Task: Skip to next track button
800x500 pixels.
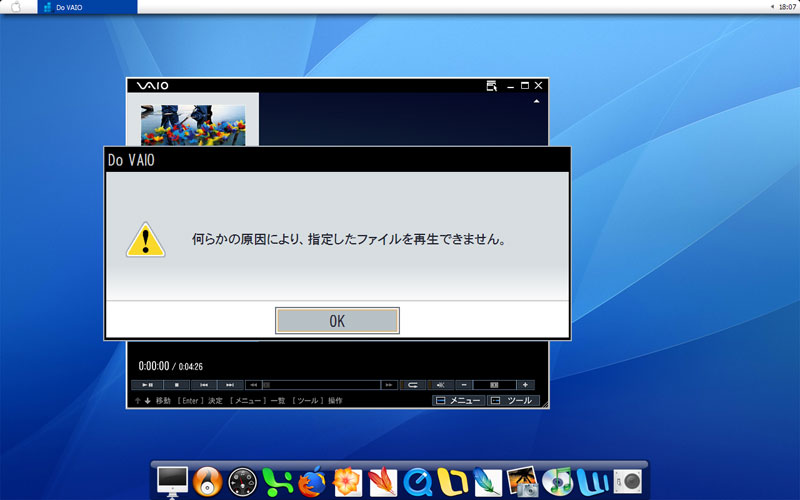Action: click(230, 385)
